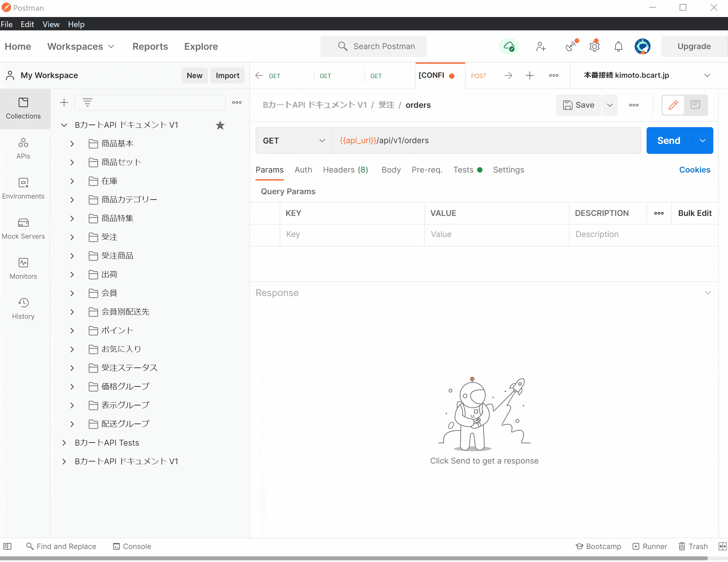Click the create new collection plus icon

coord(64,102)
